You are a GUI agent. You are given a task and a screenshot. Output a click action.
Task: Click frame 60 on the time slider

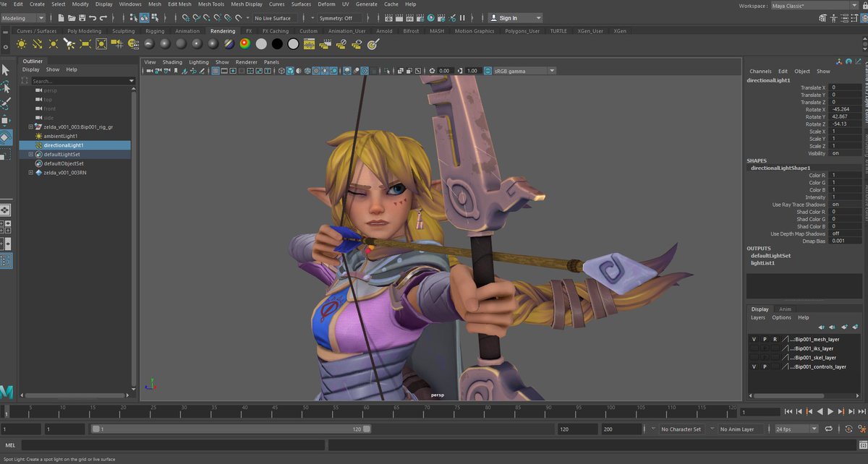tap(367, 411)
